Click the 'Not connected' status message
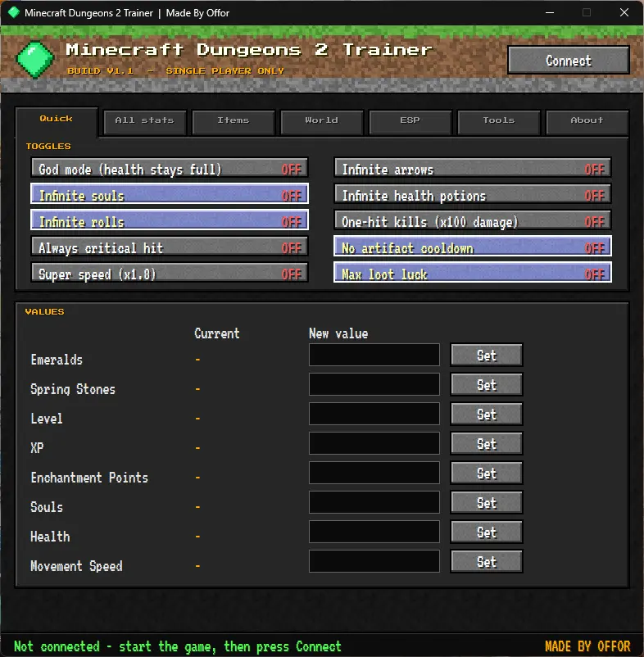Image resolution: width=644 pixels, height=657 pixels. click(178, 646)
